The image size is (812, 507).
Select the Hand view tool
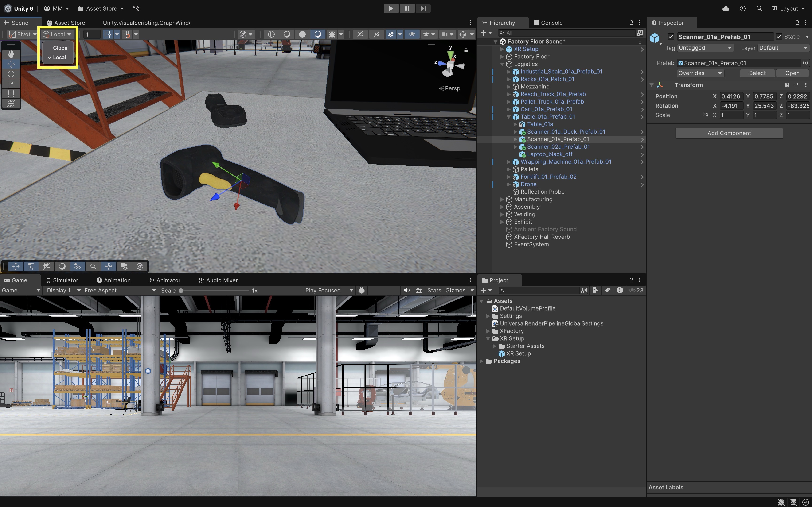coord(11,54)
